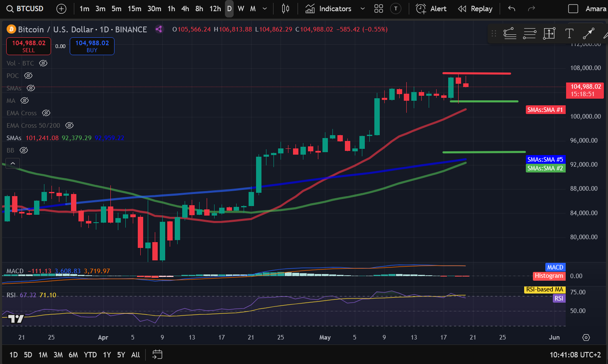Open the BTCUSD symbol search

coord(25,9)
